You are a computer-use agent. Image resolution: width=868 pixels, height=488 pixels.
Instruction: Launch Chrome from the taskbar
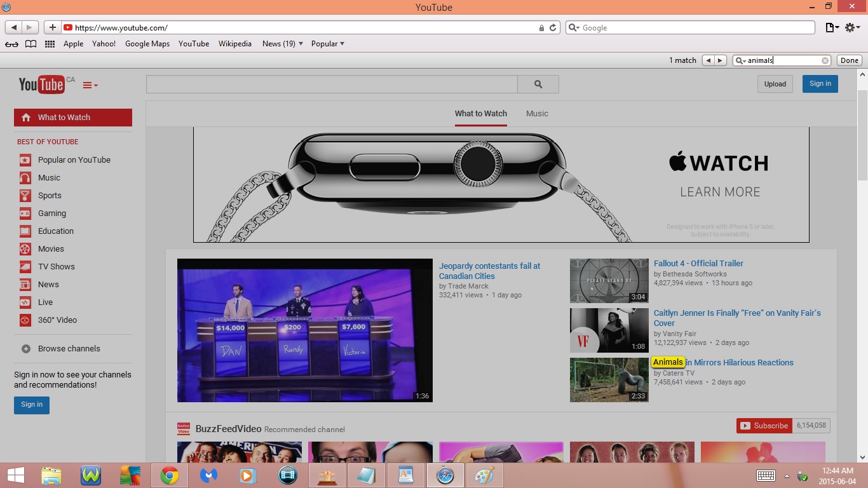[169, 475]
